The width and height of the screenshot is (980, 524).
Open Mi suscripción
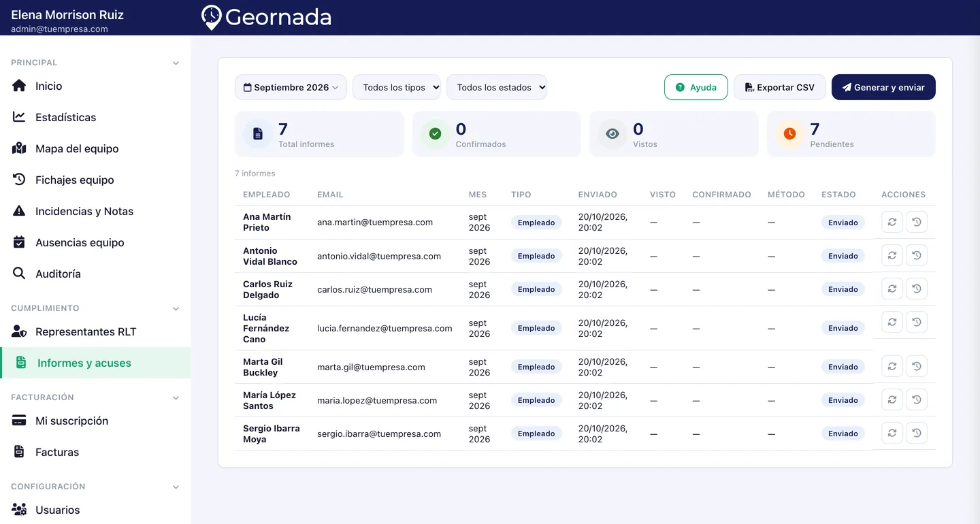point(95,421)
